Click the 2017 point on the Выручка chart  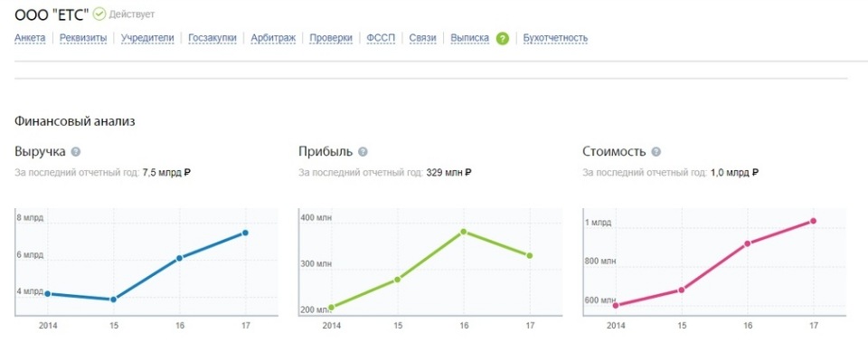(245, 233)
